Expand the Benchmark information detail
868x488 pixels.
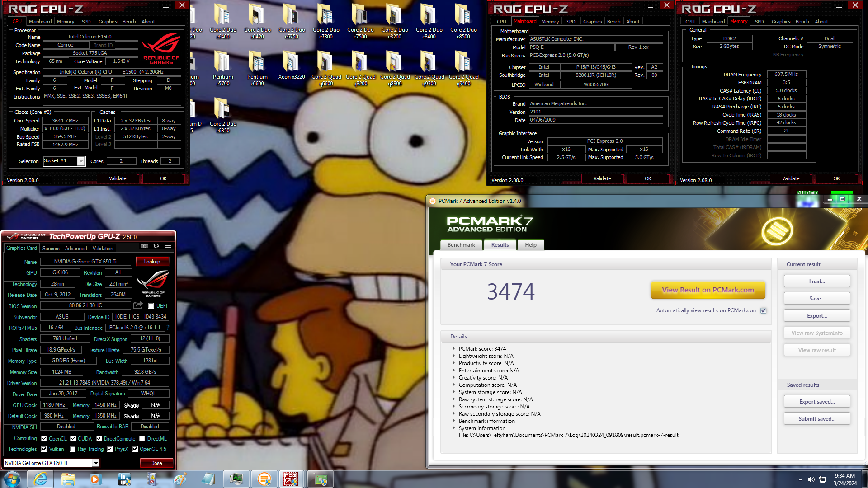pos(454,421)
